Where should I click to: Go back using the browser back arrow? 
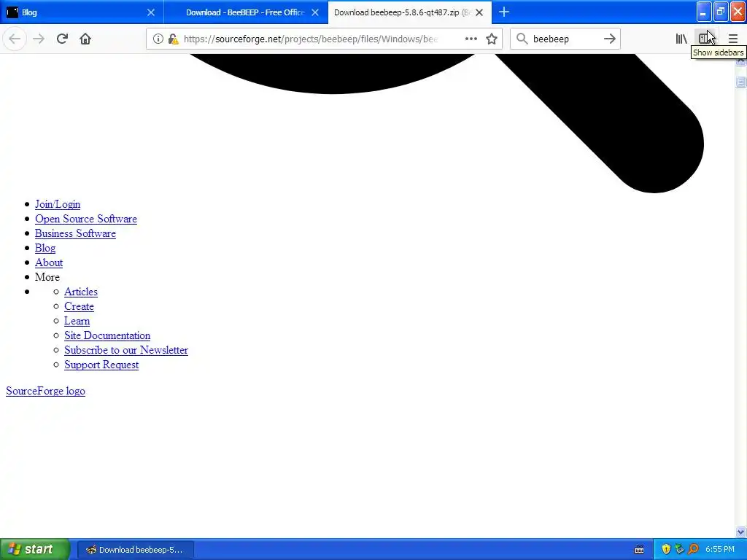pyautogui.click(x=15, y=39)
